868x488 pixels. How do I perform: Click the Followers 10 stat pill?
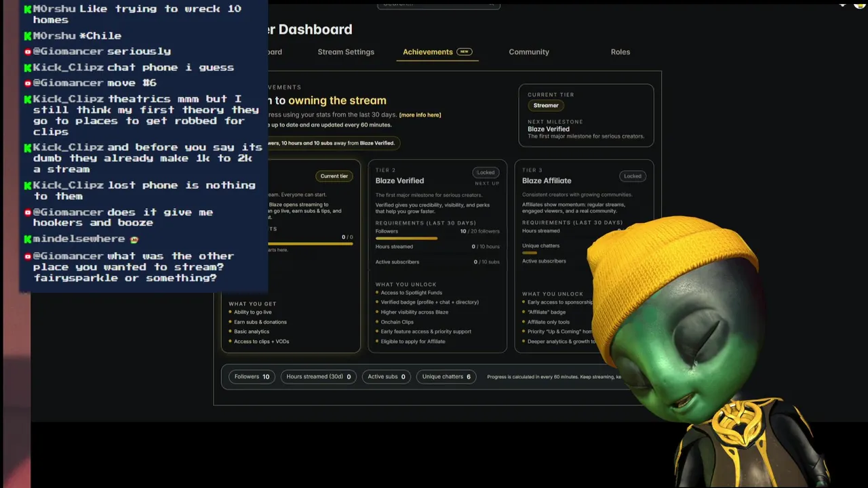pos(252,377)
